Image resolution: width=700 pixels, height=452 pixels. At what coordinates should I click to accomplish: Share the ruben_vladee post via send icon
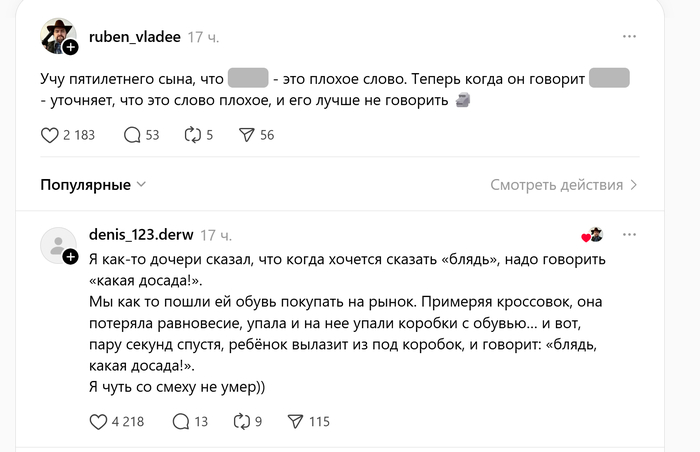click(x=246, y=135)
